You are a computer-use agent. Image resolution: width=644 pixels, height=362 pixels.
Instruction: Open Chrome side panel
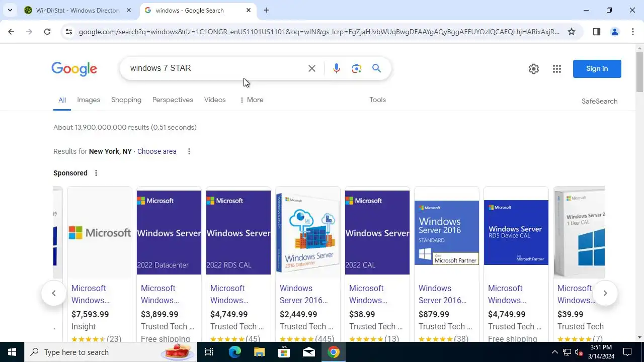pos(597,32)
